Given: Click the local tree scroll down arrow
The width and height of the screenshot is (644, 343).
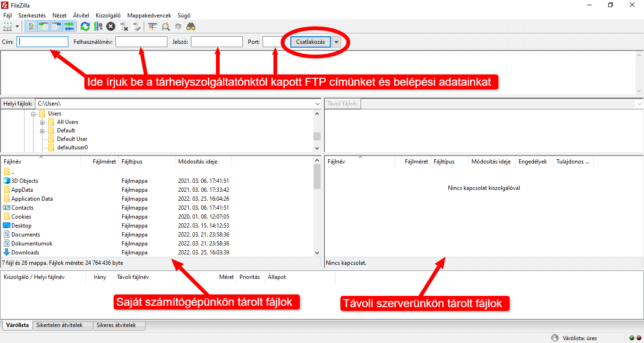Looking at the screenshot, I should (317, 148).
